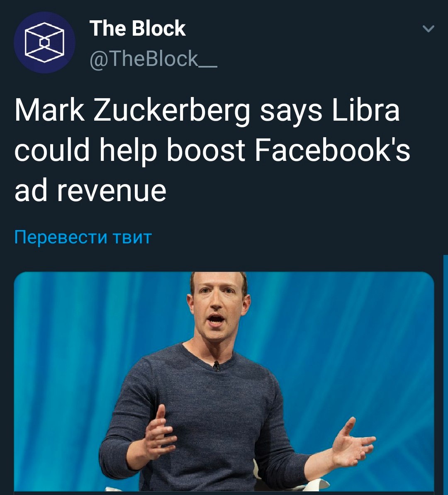Expand the tweet options chevron
Viewport: 448px width, 495px height.
tap(429, 29)
